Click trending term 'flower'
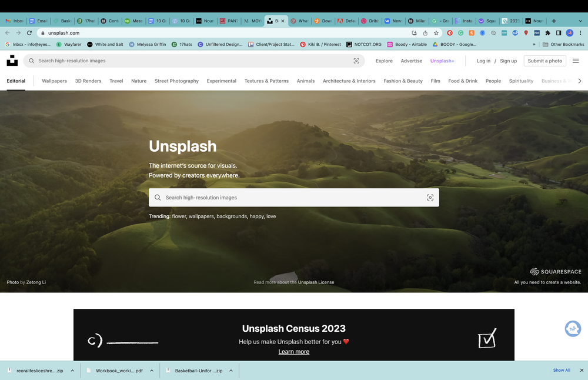Image resolution: width=588 pixels, height=380 pixels. [179, 216]
